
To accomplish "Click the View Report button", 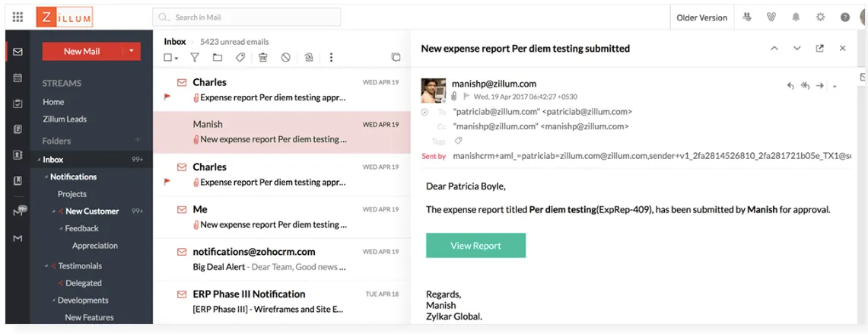I will pyautogui.click(x=475, y=246).
